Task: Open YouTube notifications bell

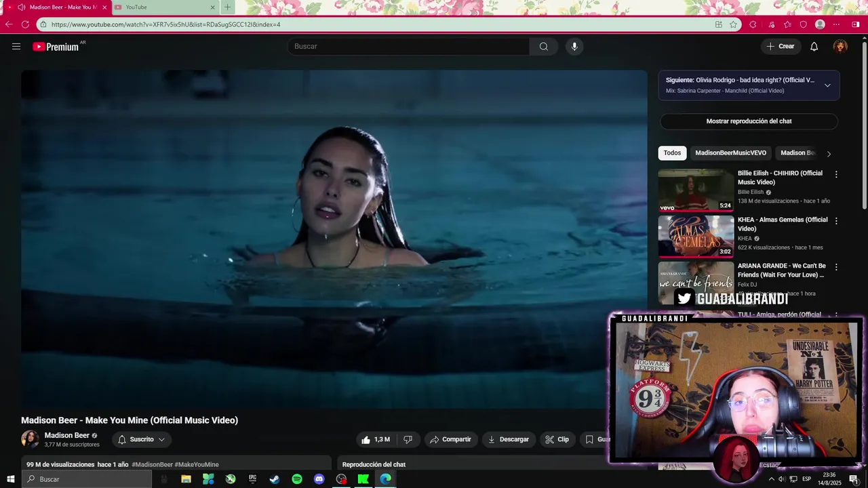Action: click(814, 46)
